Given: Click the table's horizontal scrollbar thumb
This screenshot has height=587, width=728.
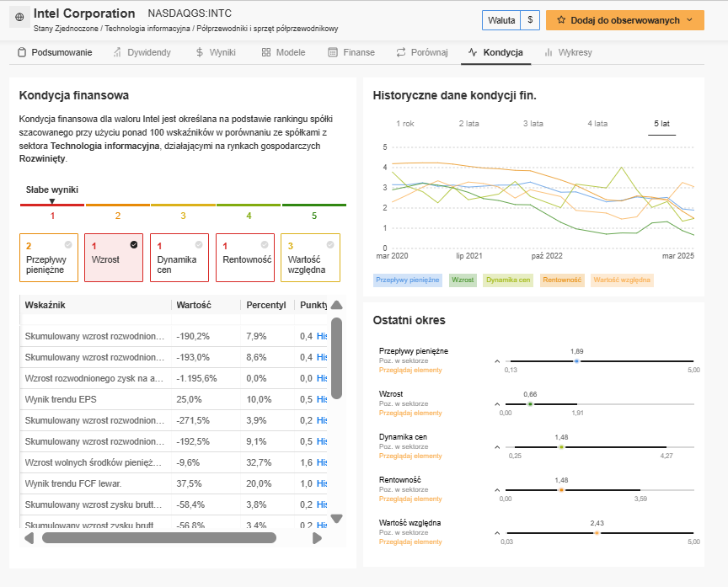Looking at the screenshot, I should (159, 538).
